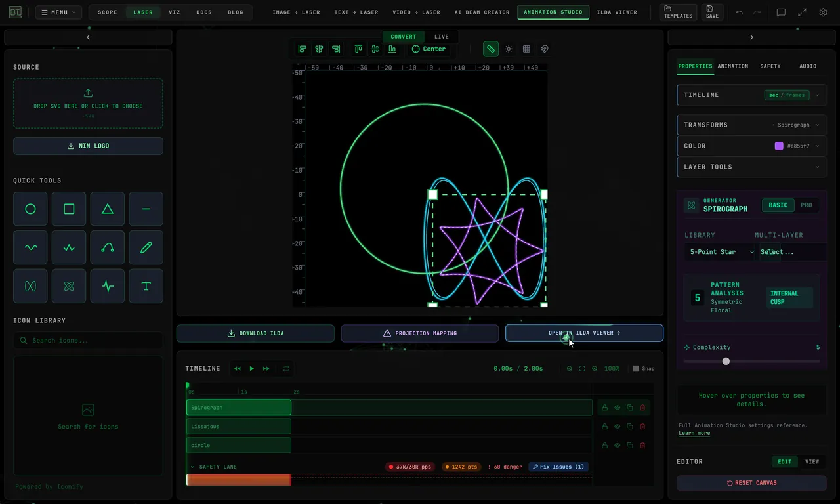Toggle the canvas ruler

tap(490, 49)
